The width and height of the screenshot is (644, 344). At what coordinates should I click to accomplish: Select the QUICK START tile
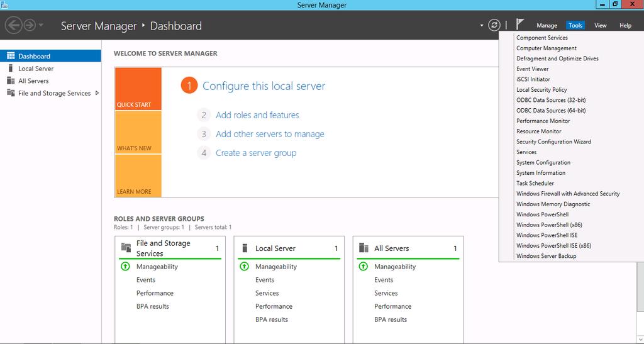coord(138,89)
